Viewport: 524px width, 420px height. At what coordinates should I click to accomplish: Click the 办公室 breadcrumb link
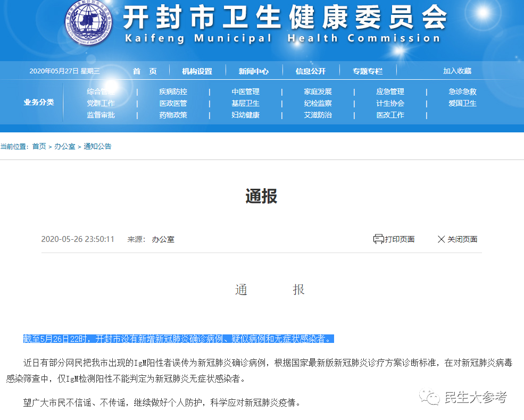coord(64,146)
